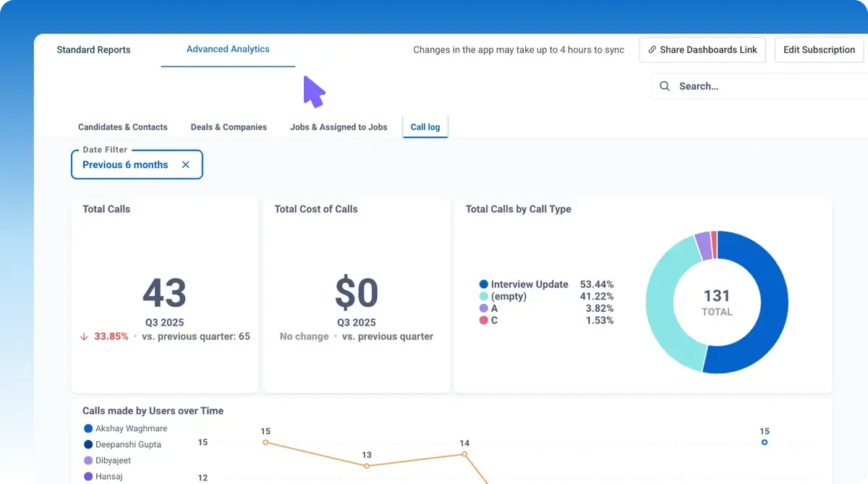The width and height of the screenshot is (868, 484).
Task: Click the orange line point labeled 14
Action: tap(464, 454)
